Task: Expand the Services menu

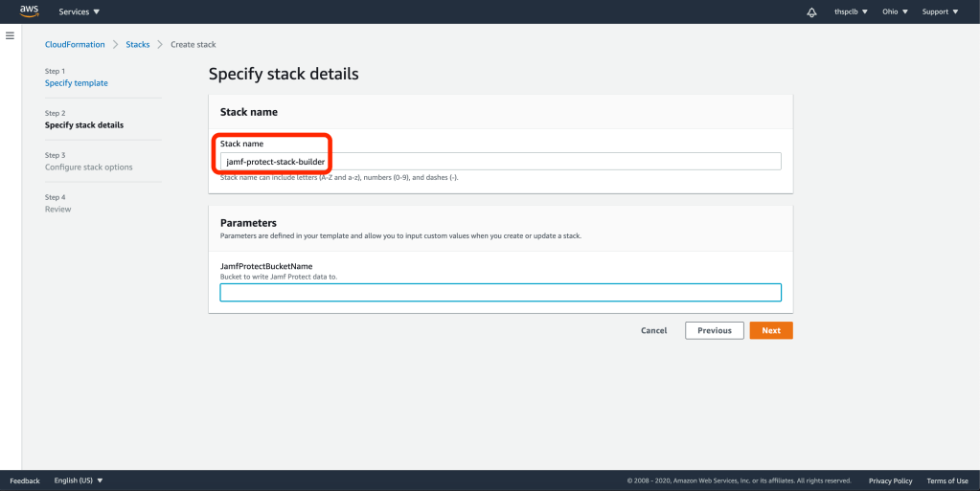Action: 80,12
